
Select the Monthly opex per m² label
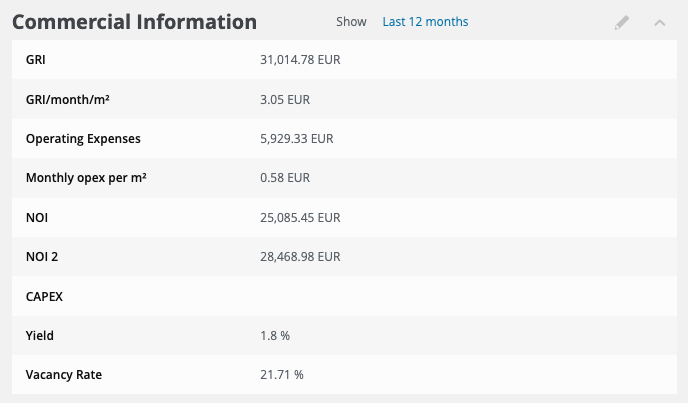pos(87,178)
